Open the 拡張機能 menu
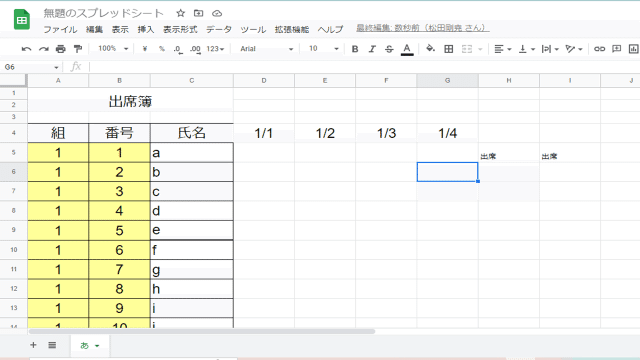640x360 pixels. coord(292,29)
